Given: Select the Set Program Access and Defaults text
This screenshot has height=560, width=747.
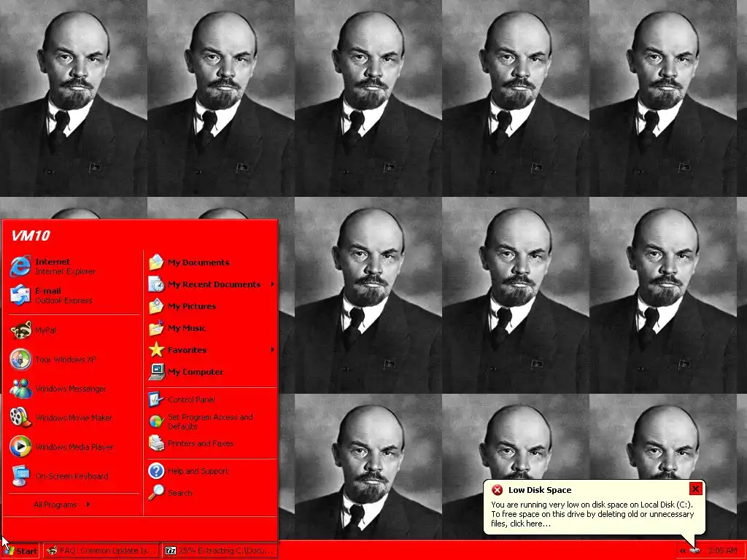Looking at the screenshot, I should [210, 421].
